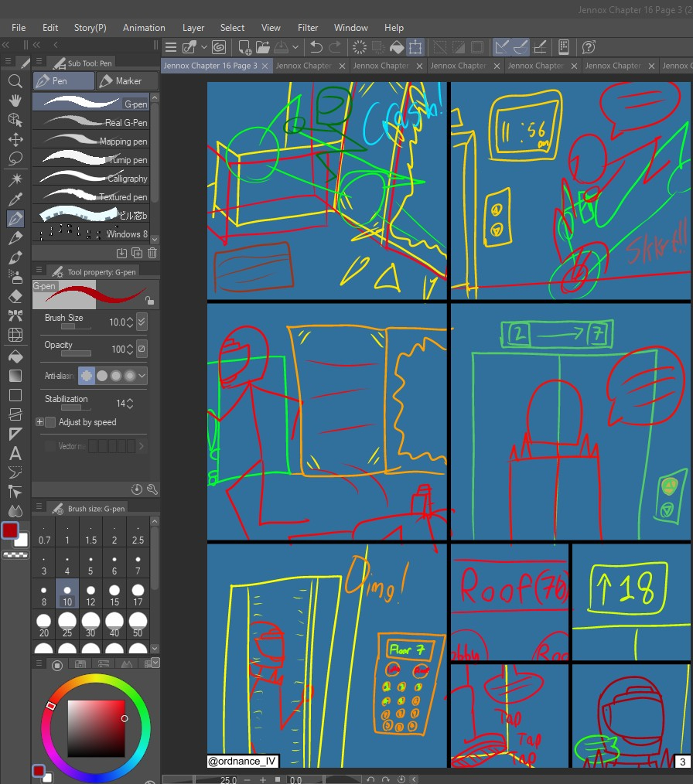The height and width of the screenshot is (784, 693).
Task: Delete sub tool with the trash icon
Action: click(x=152, y=253)
